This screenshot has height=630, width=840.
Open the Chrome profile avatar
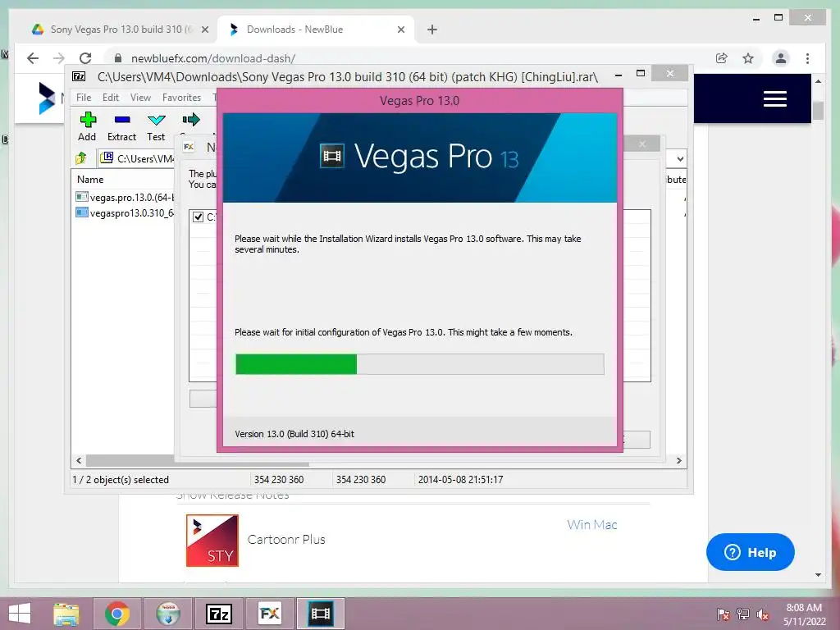point(781,58)
